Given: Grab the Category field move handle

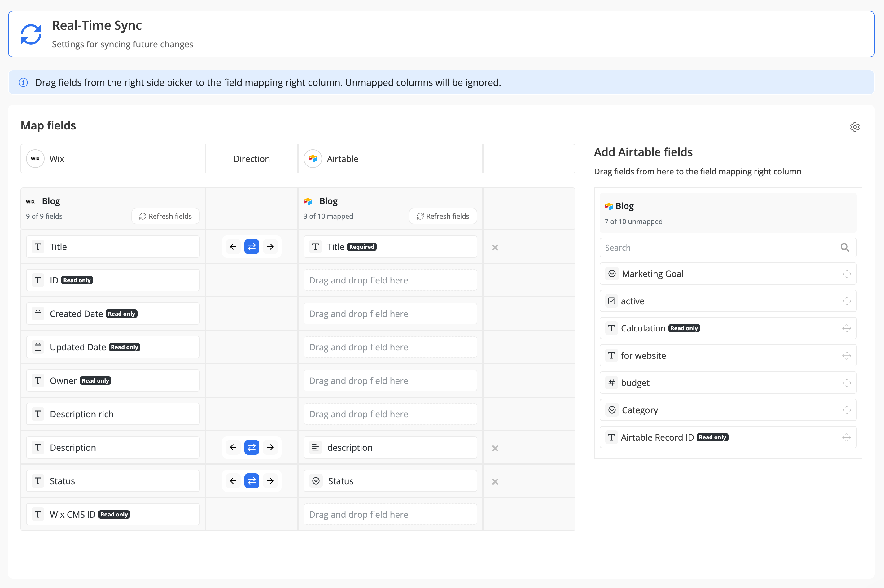Looking at the screenshot, I should (x=847, y=410).
